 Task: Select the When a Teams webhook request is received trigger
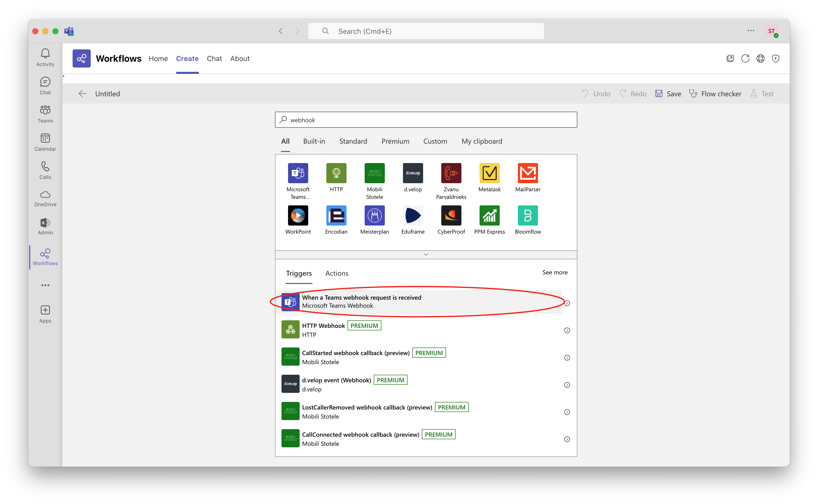pyautogui.click(x=362, y=301)
